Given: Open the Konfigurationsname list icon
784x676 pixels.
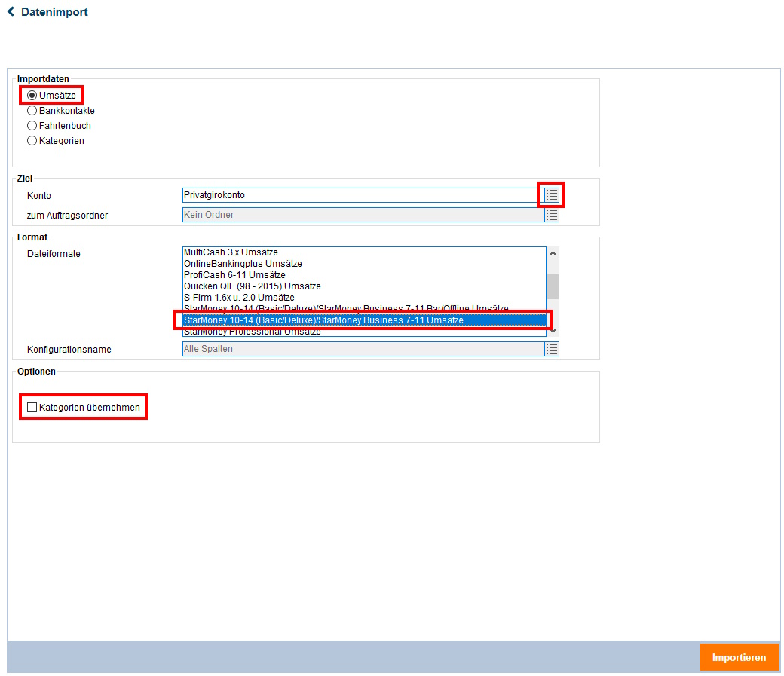Looking at the screenshot, I should tap(552, 349).
